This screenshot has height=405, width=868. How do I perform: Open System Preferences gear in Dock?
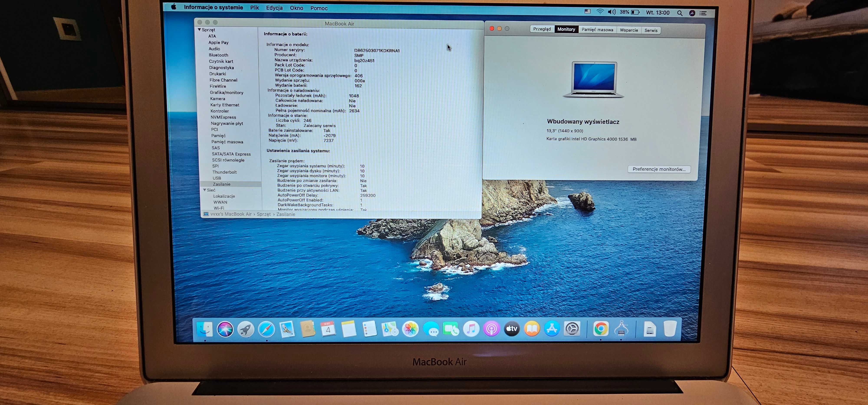click(x=572, y=329)
